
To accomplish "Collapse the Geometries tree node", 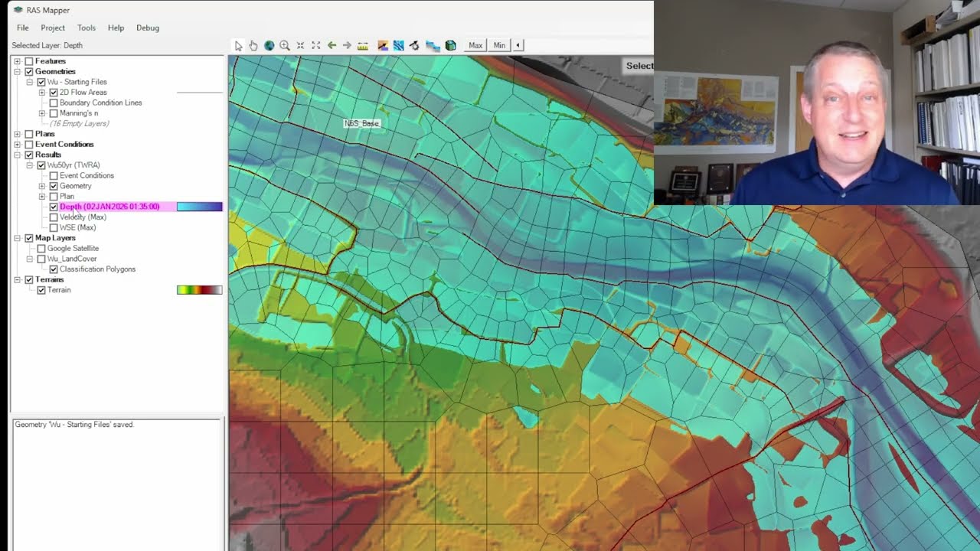I will pyautogui.click(x=18, y=71).
